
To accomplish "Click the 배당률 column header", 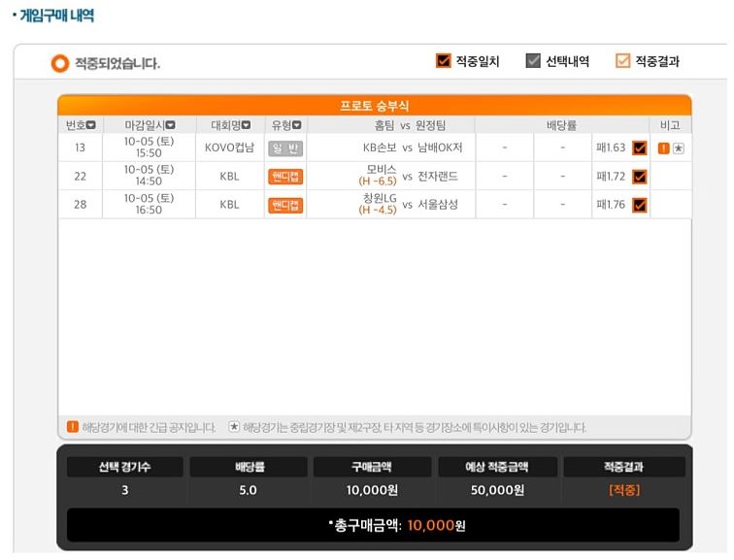I will tap(562, 125).
